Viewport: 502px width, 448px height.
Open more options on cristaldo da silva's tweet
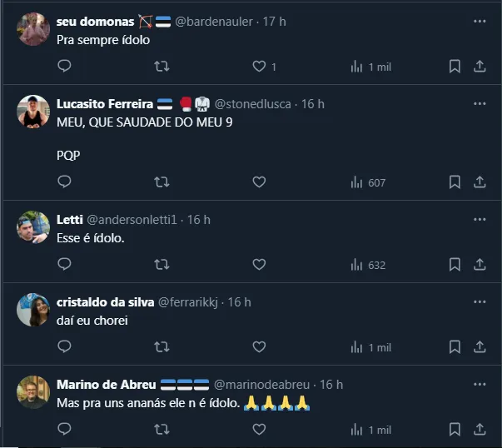(480, 301)
